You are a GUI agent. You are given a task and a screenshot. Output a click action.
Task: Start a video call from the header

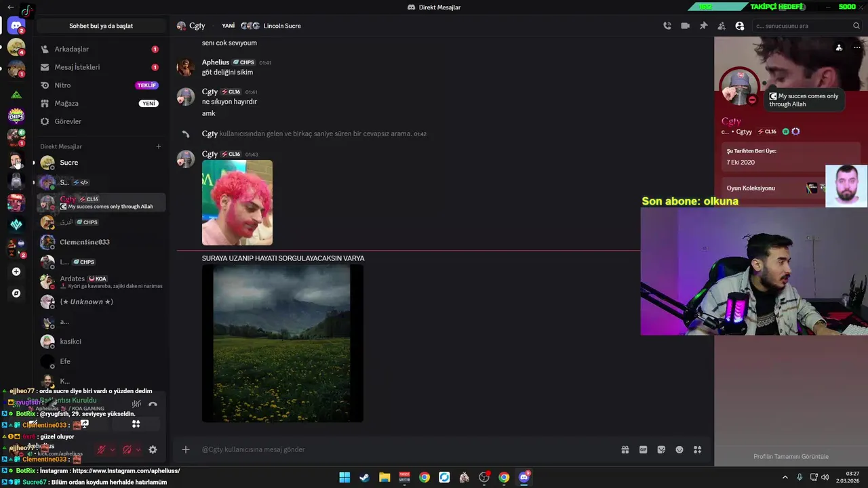click(685, 26)
